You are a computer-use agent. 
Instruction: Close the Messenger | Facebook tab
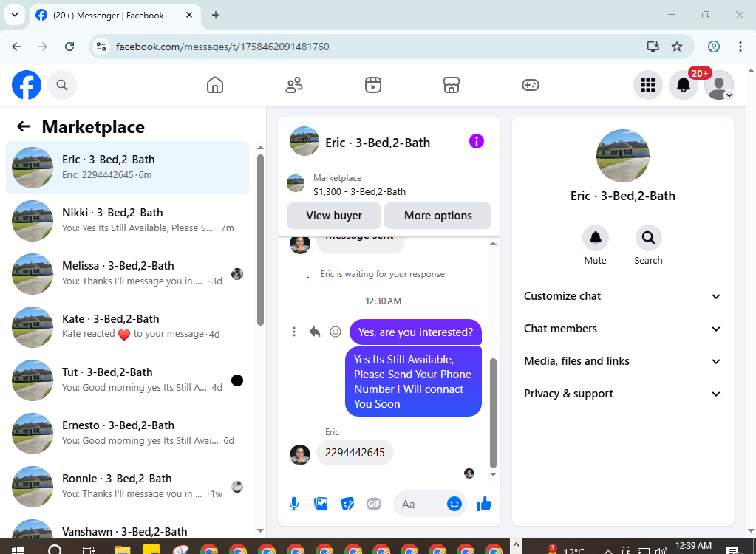pyautogui.click(x=189, y=15)
